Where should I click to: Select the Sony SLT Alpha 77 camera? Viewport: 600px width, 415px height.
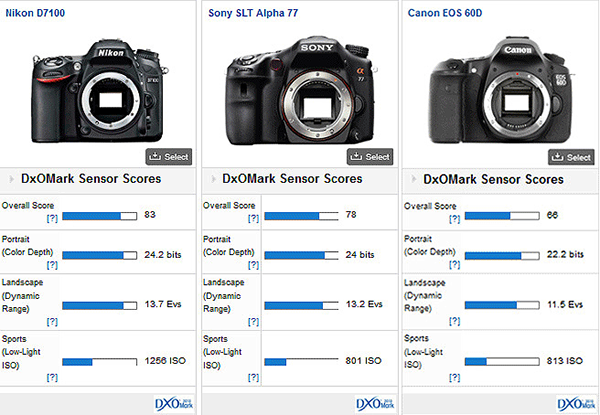(370, 157)
